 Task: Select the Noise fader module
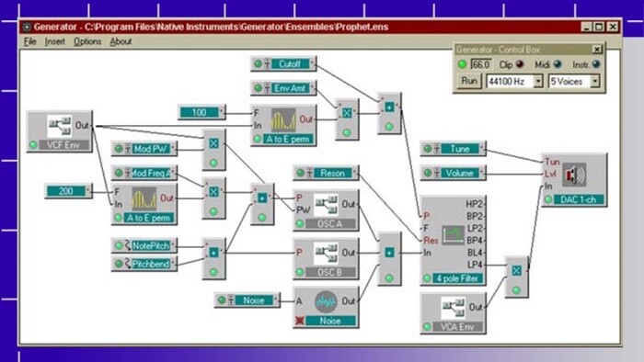[247, 300]
